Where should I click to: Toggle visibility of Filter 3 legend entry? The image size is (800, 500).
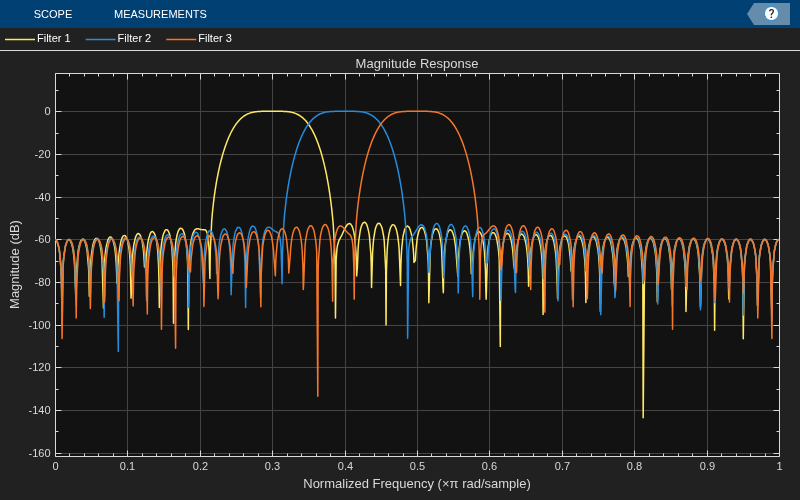tap(199, 38)
